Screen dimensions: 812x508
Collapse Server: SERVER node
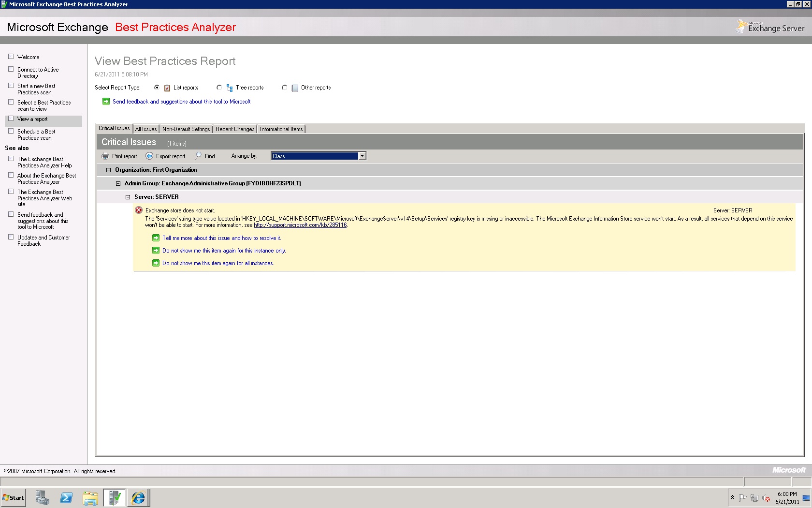pos(128,197)
